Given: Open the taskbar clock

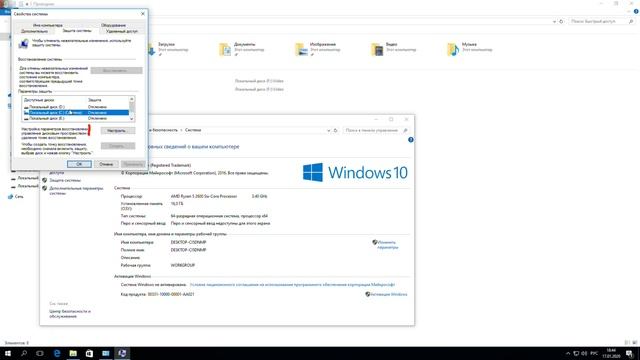Looking at the screenshot, I should (x=611, y=353).
